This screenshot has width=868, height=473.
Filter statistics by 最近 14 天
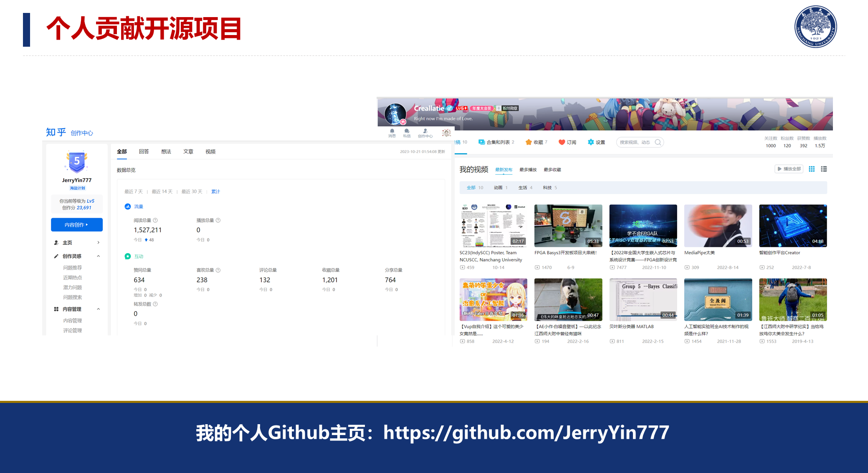[162, 191]
